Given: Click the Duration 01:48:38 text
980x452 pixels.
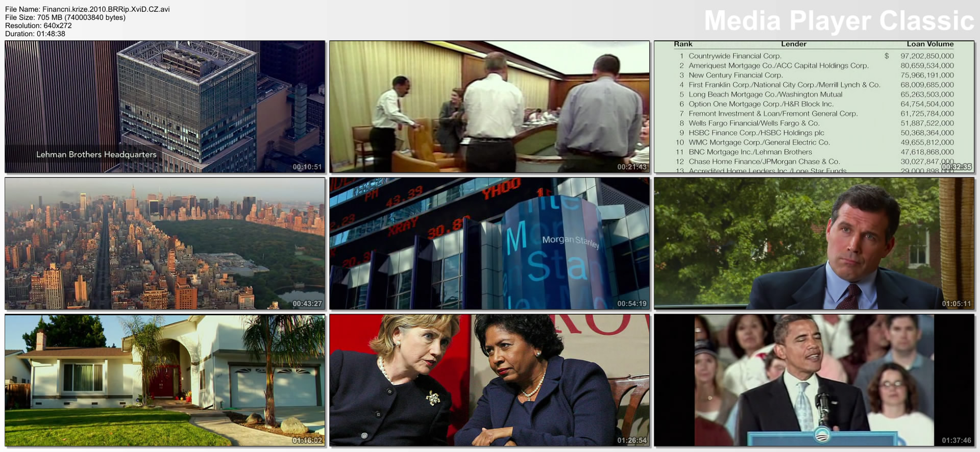Looking at the screenshot, I should 35,34.
